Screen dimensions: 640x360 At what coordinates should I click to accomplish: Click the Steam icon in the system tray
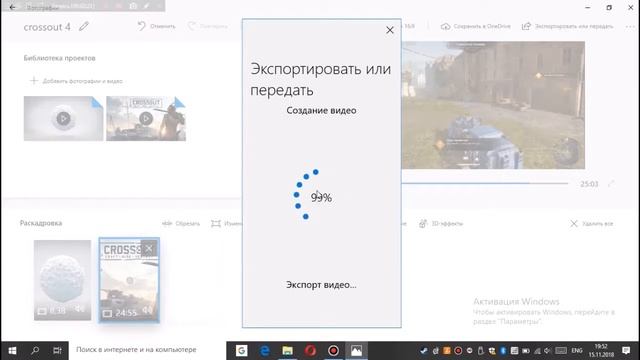point(424,351)
